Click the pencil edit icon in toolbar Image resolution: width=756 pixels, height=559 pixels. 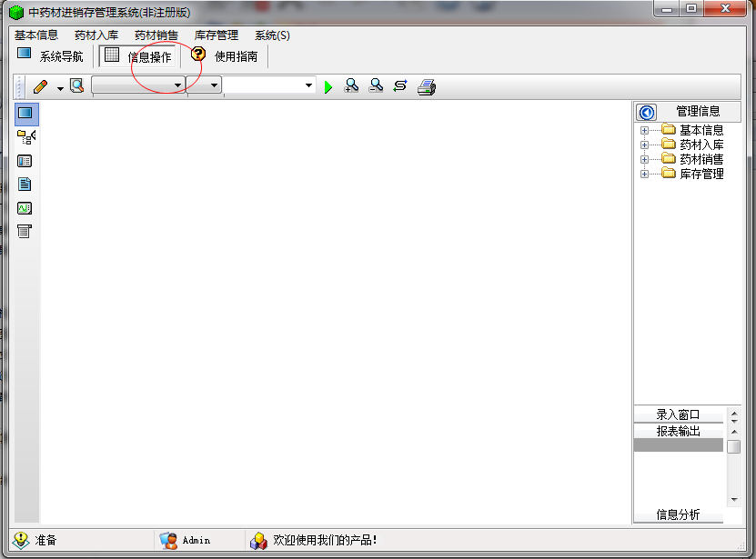click(x=41, y=86)
